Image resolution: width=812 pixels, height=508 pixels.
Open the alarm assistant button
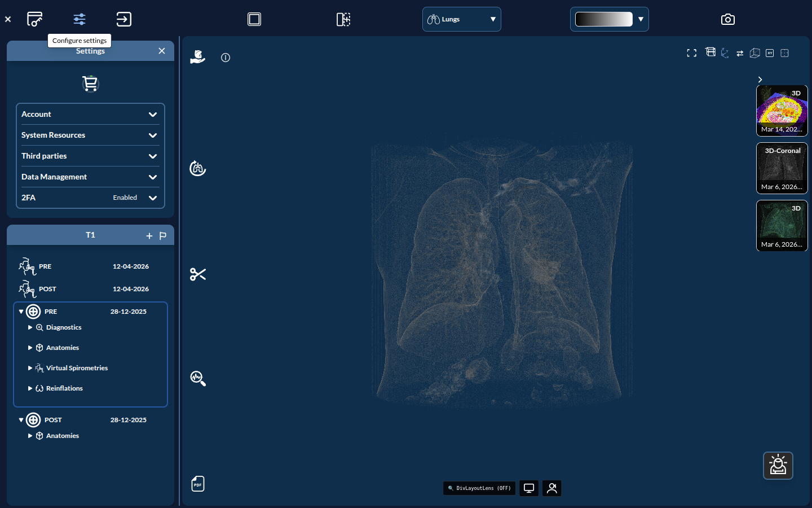778,466
